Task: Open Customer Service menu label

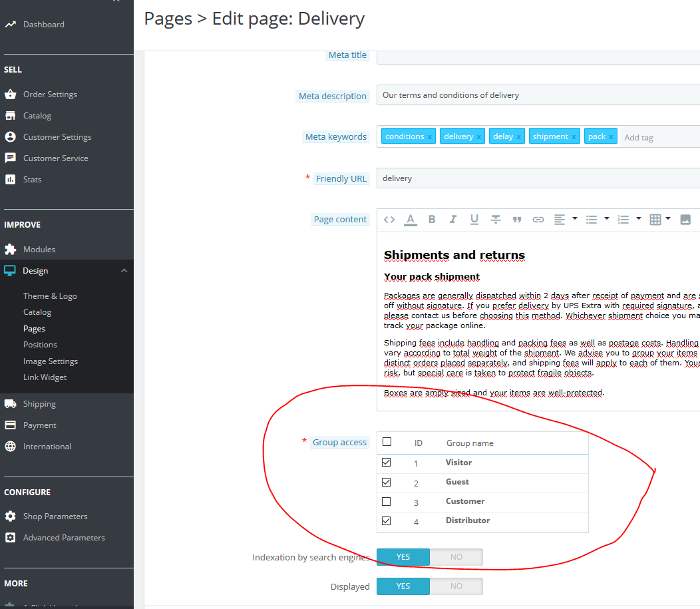Action: (56, 158)
